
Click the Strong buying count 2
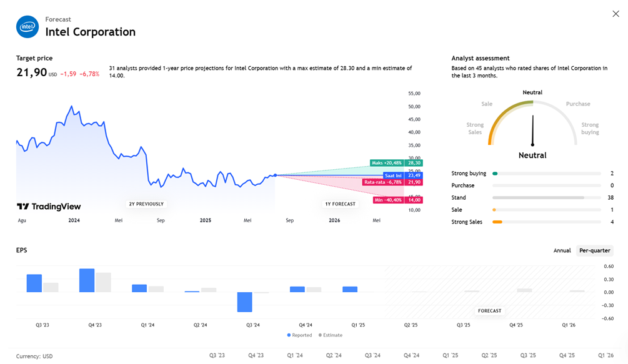[612, 174]
